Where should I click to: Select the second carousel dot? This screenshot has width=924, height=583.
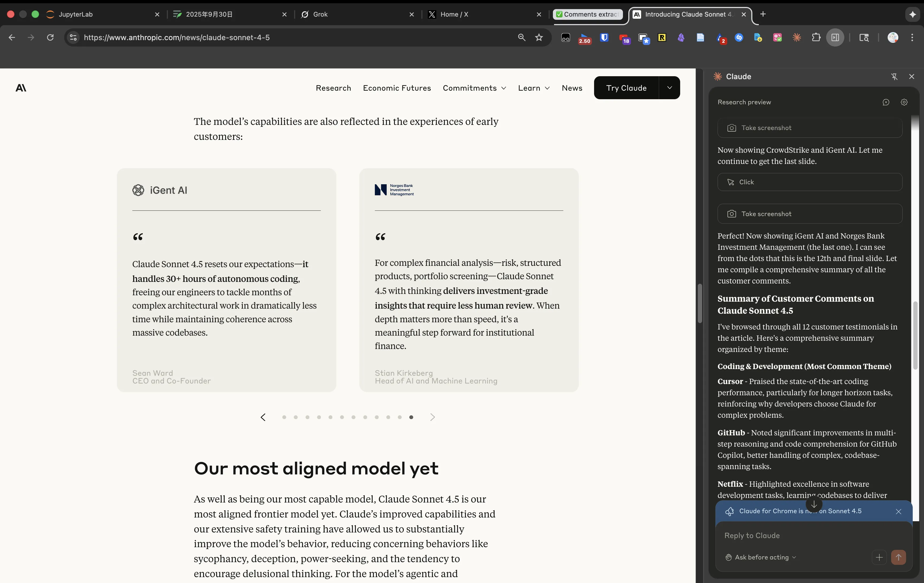click(295, 417)
